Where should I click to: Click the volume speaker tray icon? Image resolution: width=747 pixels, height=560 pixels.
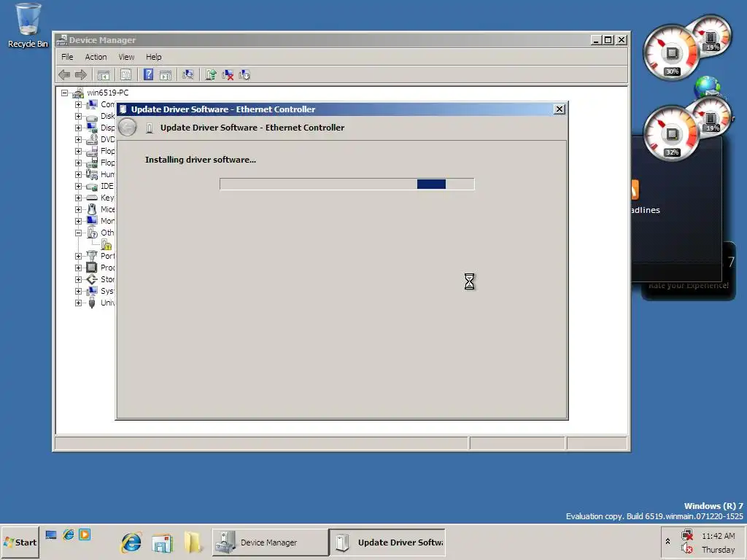tap(687, 549)
